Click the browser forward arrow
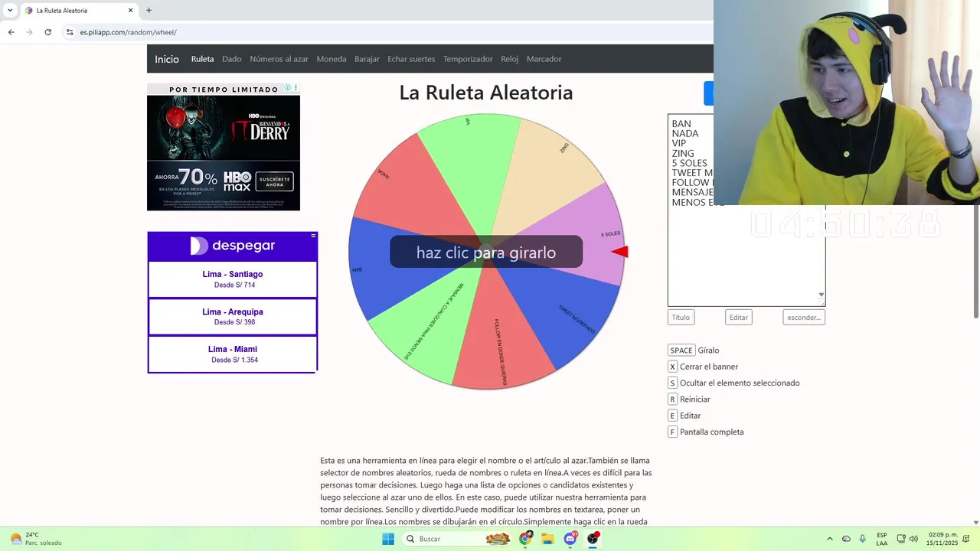980x551 pixels. [x=29, y=32]
